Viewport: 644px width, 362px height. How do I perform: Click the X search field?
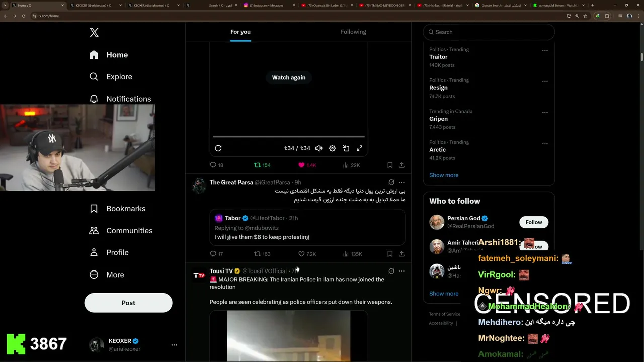[489, 32]
